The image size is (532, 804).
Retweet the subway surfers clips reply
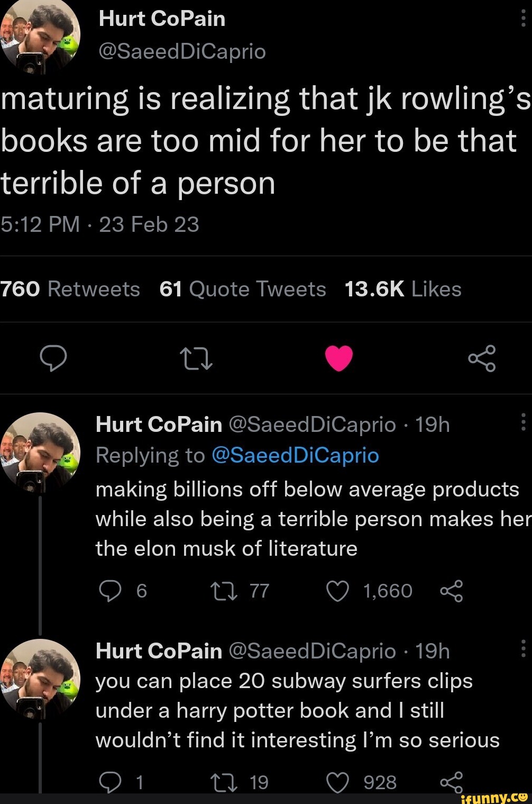(x=219, y=782)
